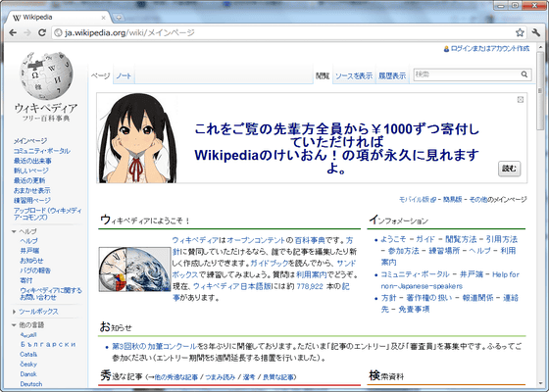Image resolution: width=549 pixels, height=392 pixels.
Task: Close the Wikipedia browser tab
Action: point(103,18)
